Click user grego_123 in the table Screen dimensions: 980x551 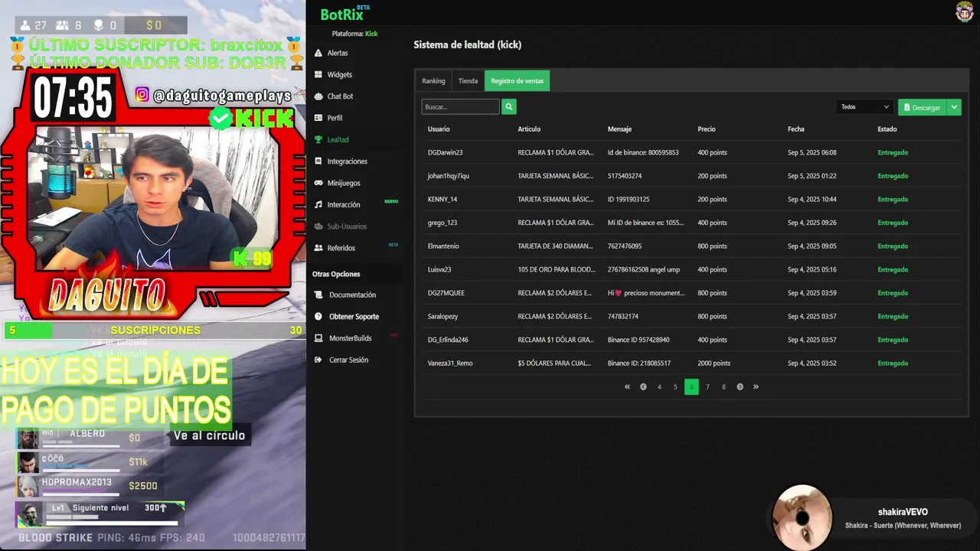442,223
